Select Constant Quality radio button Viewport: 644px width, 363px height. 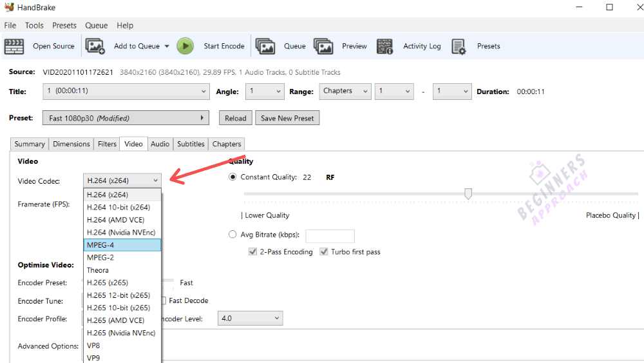pos(232,177)
